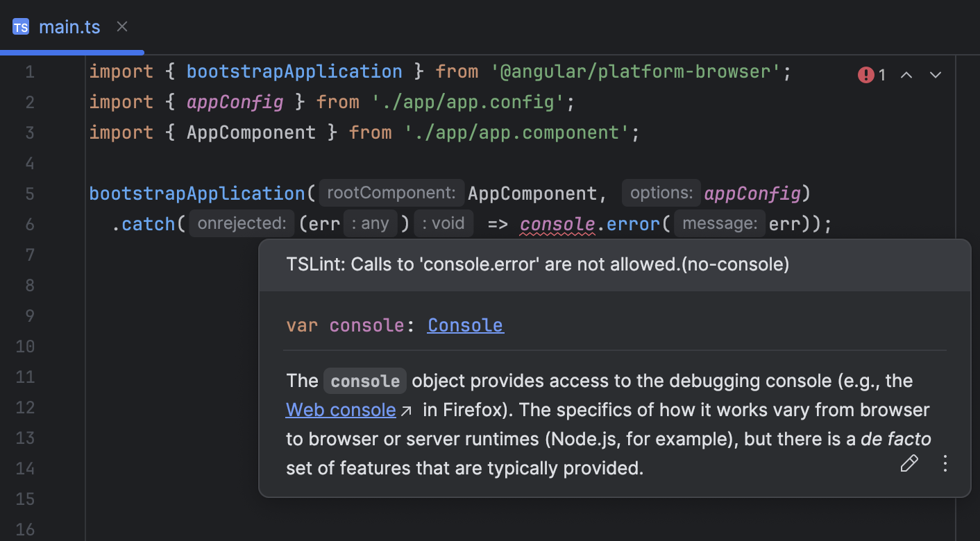Click the ': void' return type hint

(443, 223)
